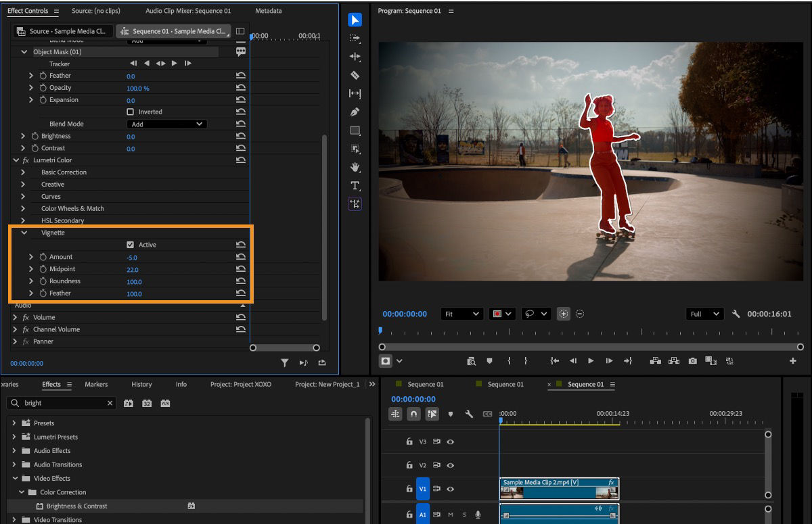The image size is (812, 524).
Task: Hide the V3 track output eye toggle
Action: coord(451,441)
